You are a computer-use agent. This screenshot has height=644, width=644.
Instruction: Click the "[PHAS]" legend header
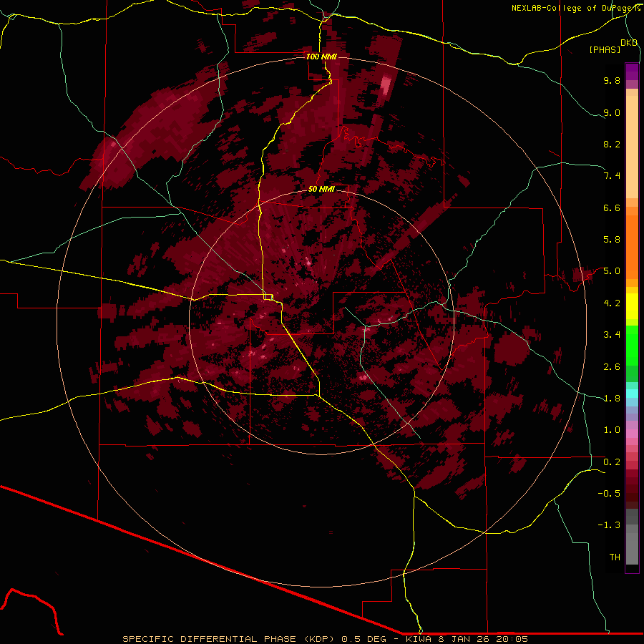coord(605,49)
